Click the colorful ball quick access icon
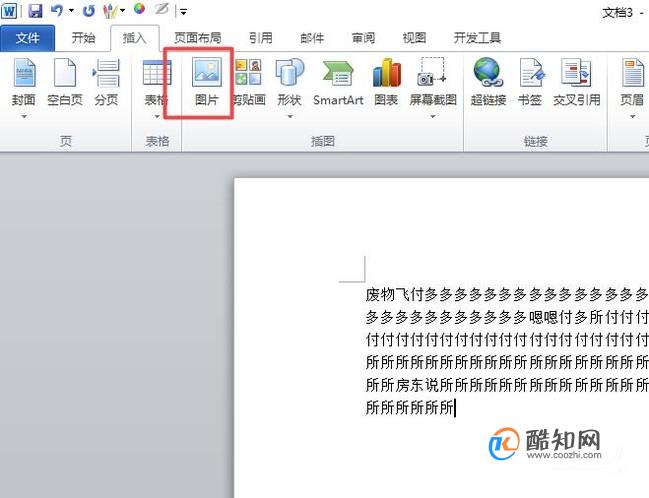The height and width of the screenshot is (498, 649). pyautogui.click(x=139, y=9)
